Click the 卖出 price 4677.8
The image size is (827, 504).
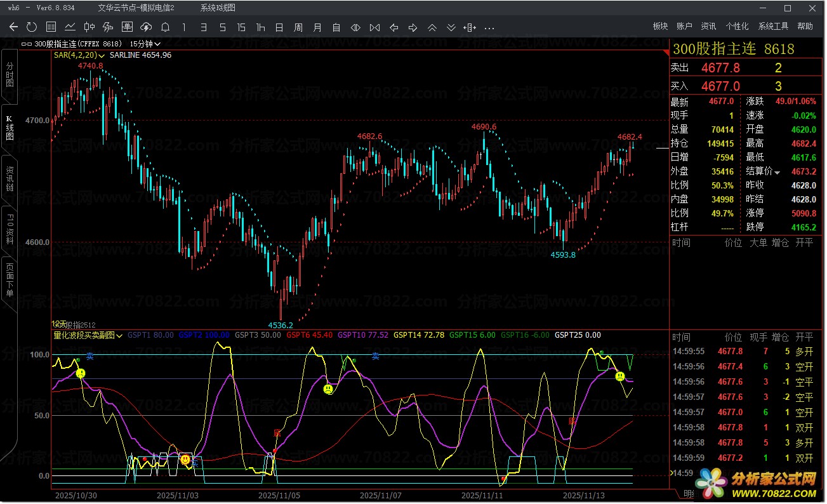pyautogui.click(x=720, y=68)
